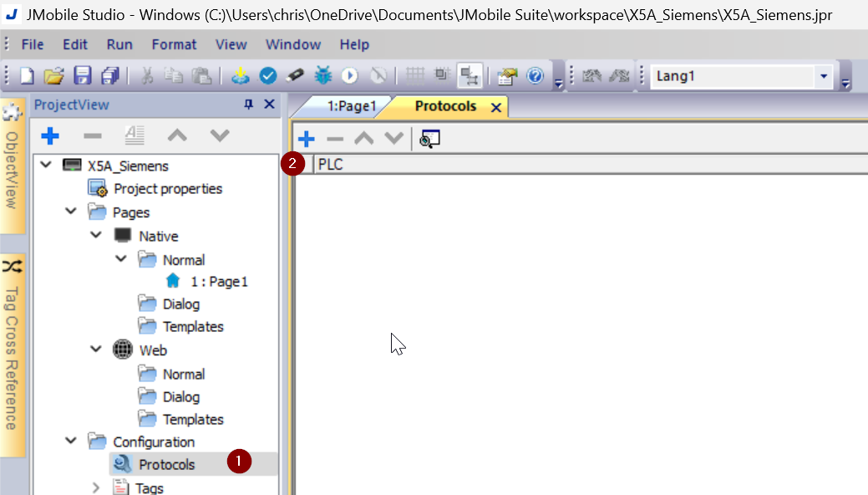Viewport: 868px width, 495px height.
Task: Add a page with ProjectView plus icon
Action: point(50,135)
